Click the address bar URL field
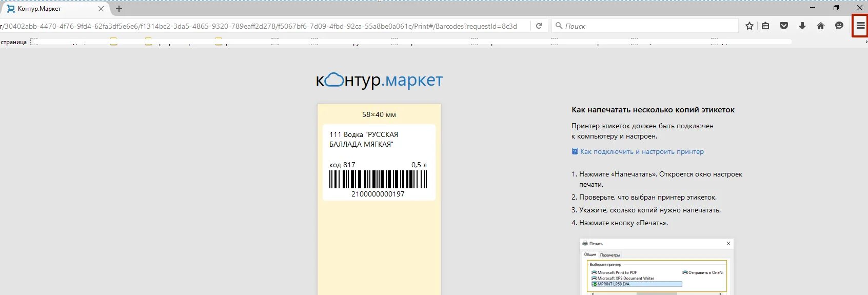 point(264,26)
